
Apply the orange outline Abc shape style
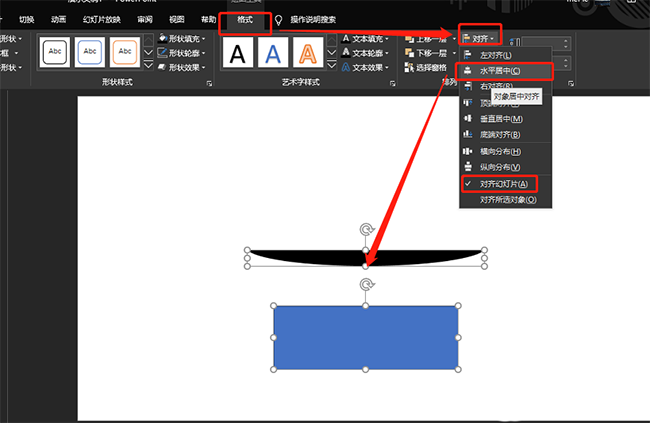[x=125, y=52]
